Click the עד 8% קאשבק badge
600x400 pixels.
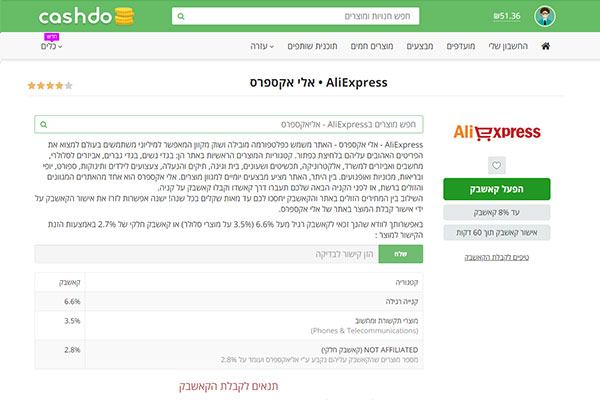[497, 212]
